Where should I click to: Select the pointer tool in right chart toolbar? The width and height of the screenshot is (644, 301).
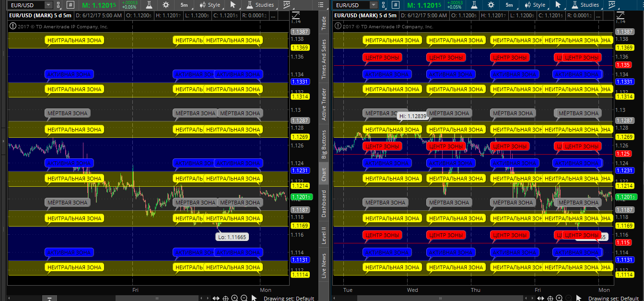pyautogui.click(x=558, y=5)
